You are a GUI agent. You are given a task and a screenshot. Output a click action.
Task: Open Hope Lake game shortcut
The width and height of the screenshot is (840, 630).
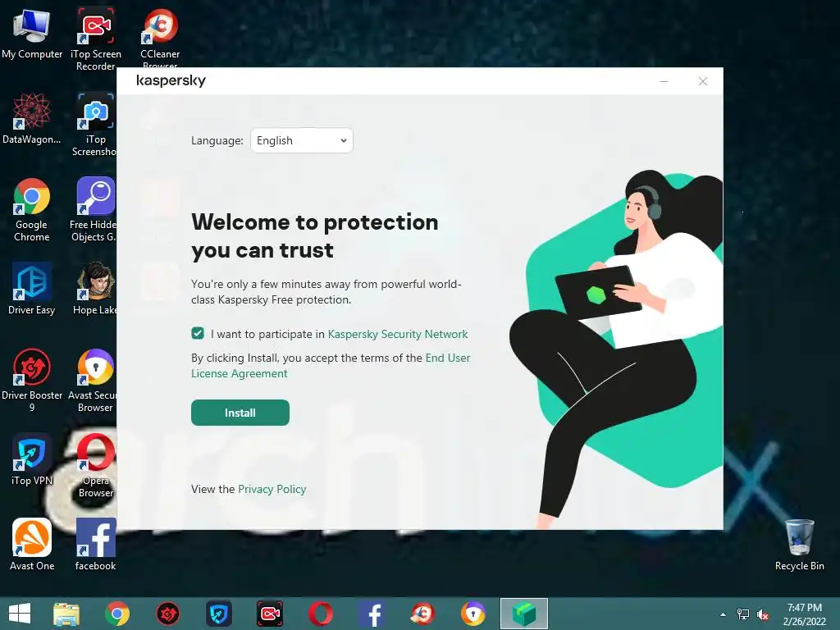pyautogui.click(x=95, y=290)
